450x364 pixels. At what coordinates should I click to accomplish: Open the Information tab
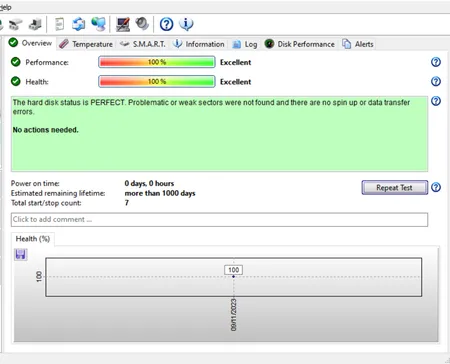coord(199,44)
